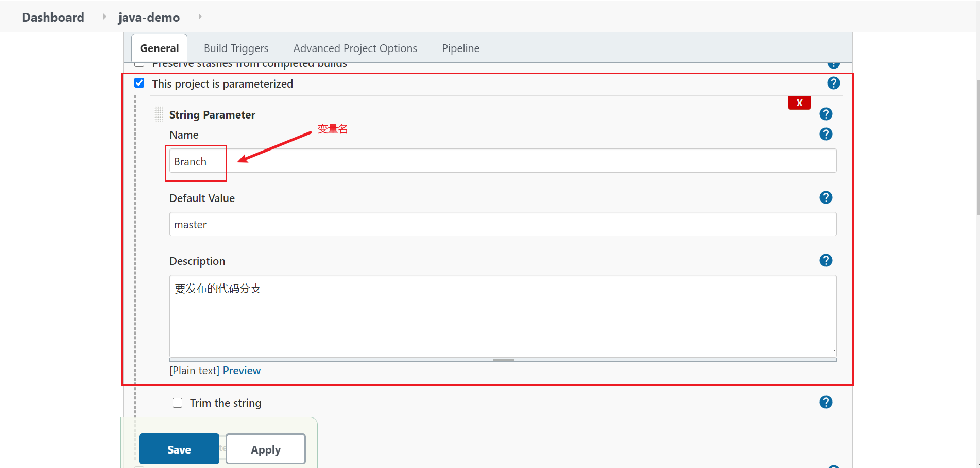The image size is (980, 468).
Task: Click the Description resize bar handle
Action: pyautogui.click(x=503, y=360)
